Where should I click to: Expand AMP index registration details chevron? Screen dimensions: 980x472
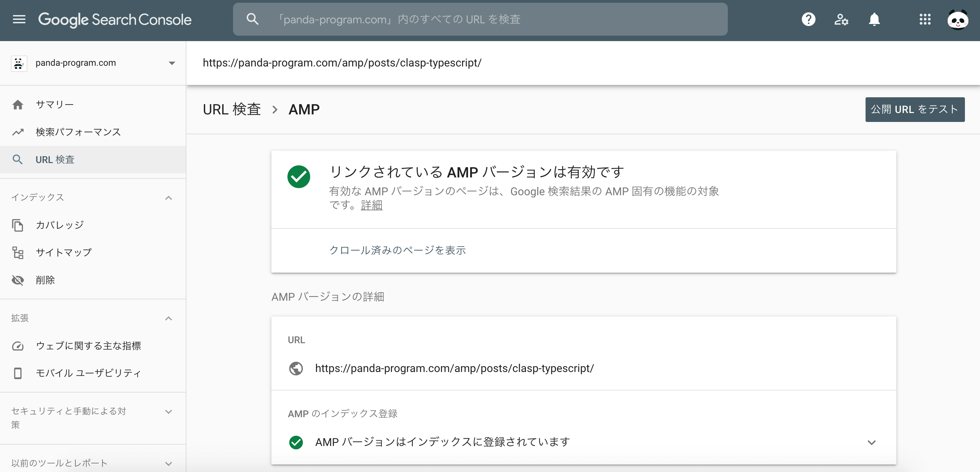872,442
